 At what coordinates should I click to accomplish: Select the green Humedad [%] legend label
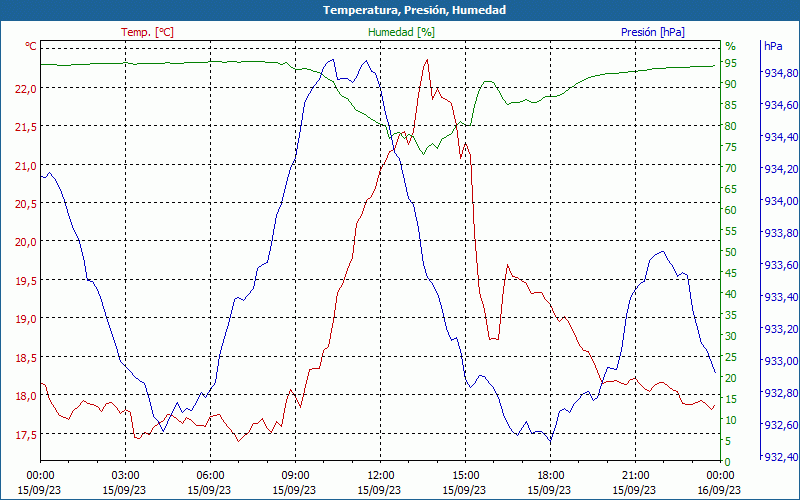pos(402,32)
